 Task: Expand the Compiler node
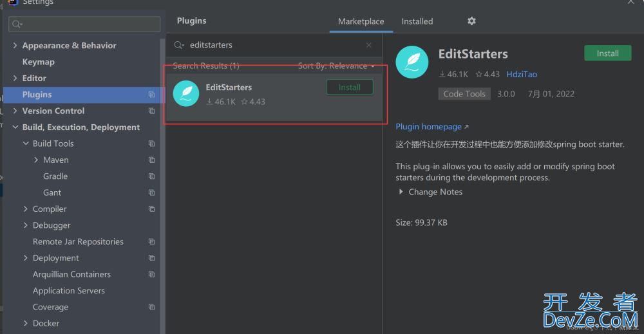(x=26, y=209)
